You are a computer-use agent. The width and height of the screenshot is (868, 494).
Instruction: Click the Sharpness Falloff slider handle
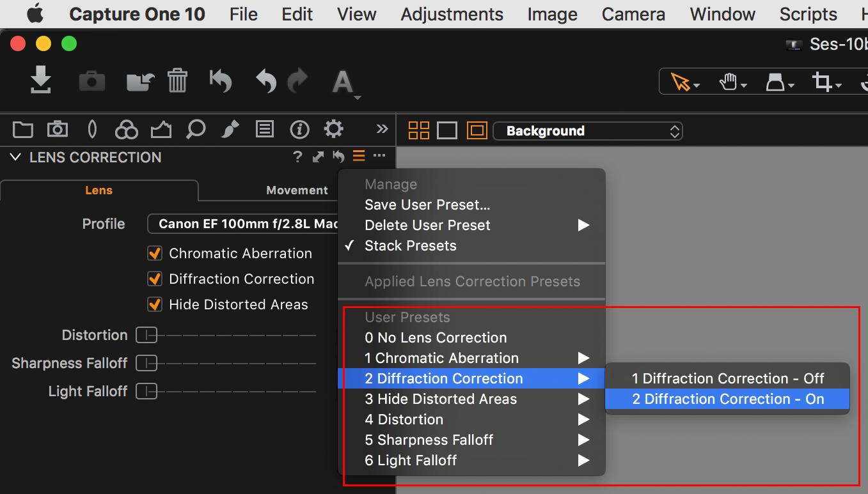pos(146,363)
